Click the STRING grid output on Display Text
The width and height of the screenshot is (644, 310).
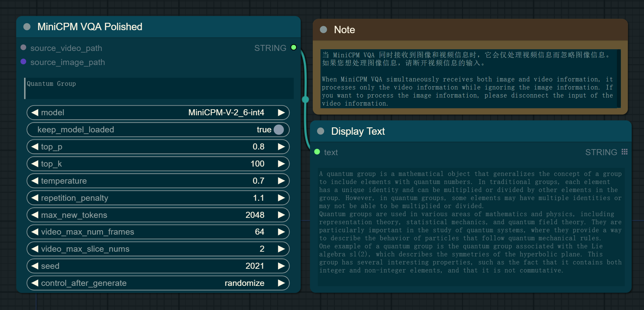pos(624,152)
